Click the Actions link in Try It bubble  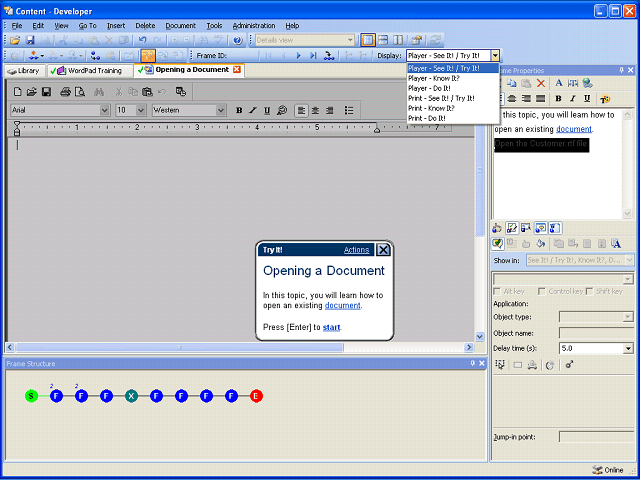(356, 250)
